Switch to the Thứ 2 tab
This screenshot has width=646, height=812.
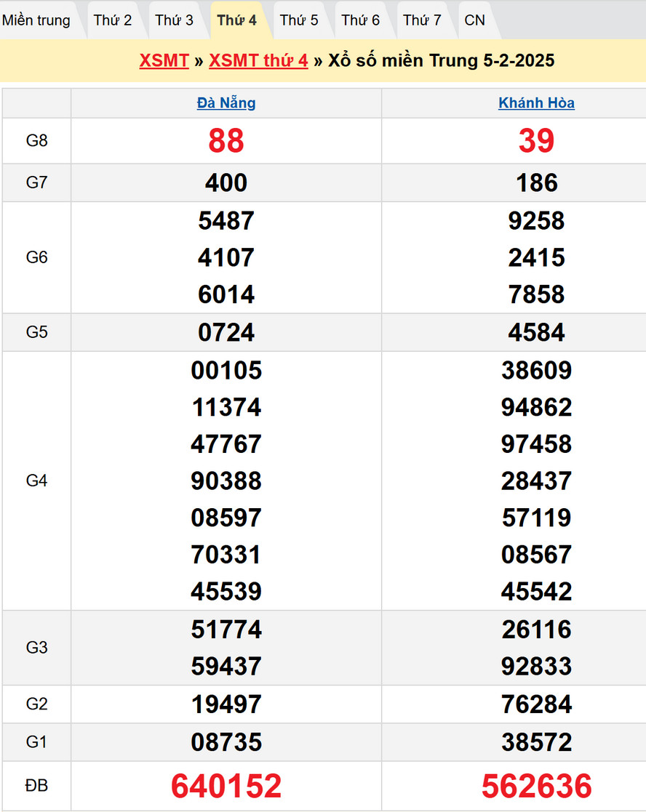[x=113, y=20]
